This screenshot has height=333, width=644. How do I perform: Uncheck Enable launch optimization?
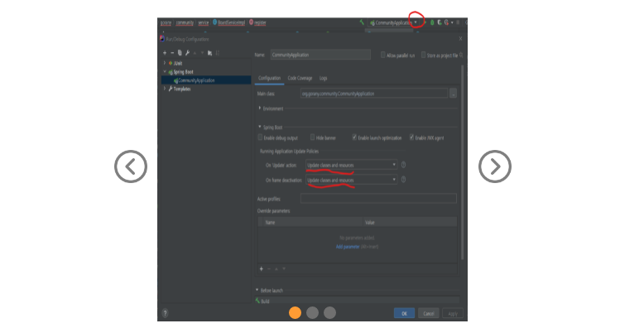(354, 138)
